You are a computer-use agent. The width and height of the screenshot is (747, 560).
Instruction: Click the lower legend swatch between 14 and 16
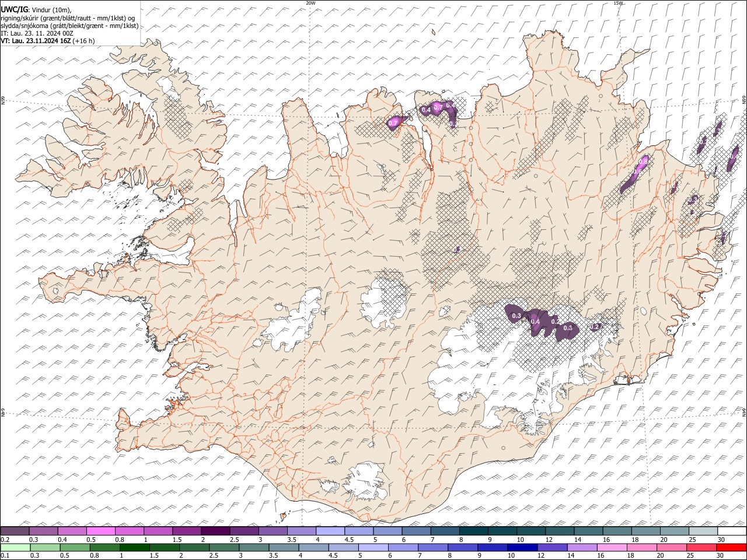[x=581, y=547]
